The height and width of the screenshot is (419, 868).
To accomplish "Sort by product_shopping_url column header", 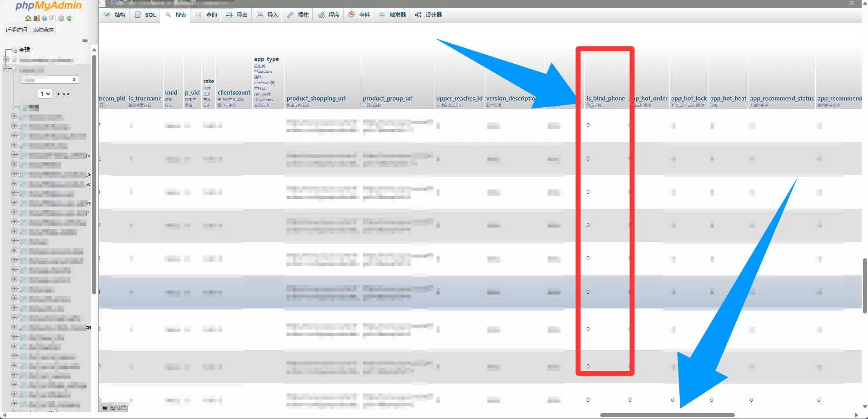I will [316, 98].
